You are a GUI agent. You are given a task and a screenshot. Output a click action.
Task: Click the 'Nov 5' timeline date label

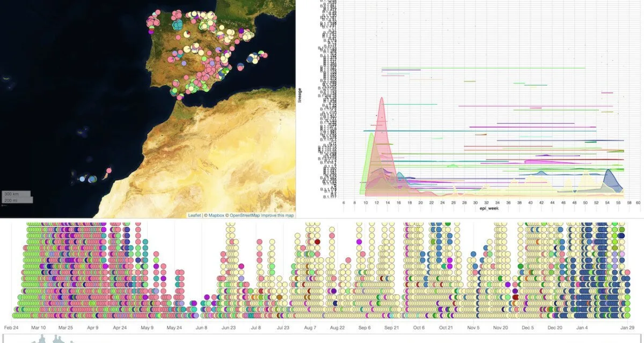473,327
